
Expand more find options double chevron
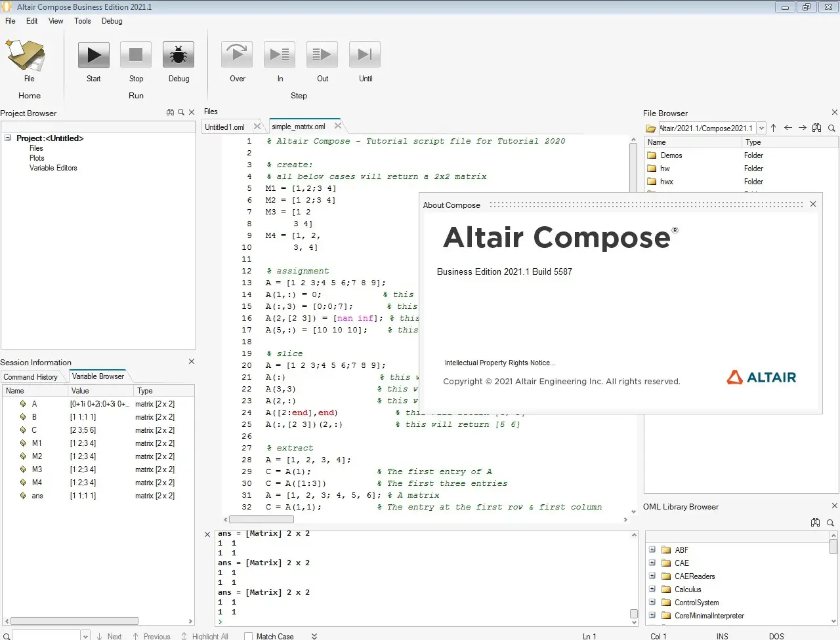tap(314, 636)
